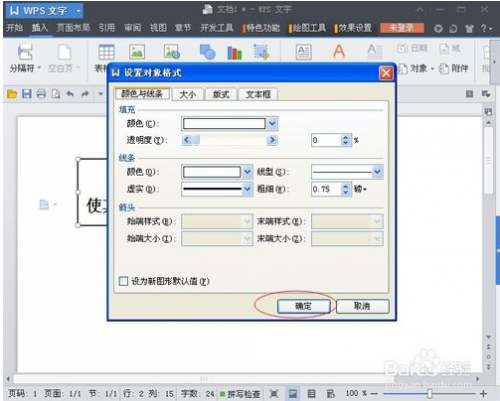500x401 pixels.
Task: Print using the printer icon
Action: pyautogui.click(x=41, y=94)
